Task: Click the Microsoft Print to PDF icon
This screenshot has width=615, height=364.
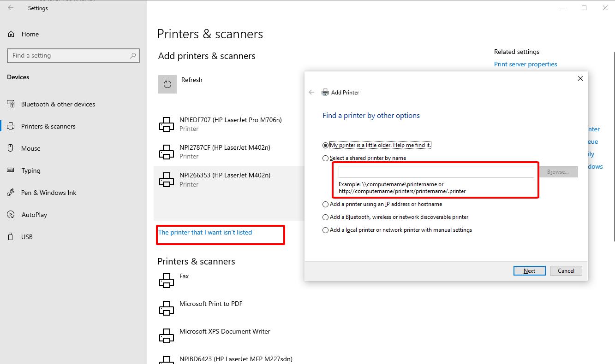Action: (x=167, y=308)
